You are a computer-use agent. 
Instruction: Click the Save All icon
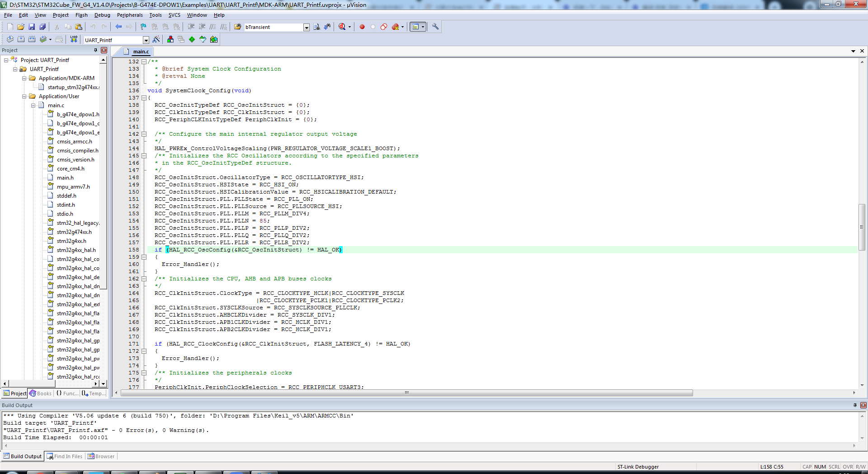pyautogui.click(x=42, y=27)
